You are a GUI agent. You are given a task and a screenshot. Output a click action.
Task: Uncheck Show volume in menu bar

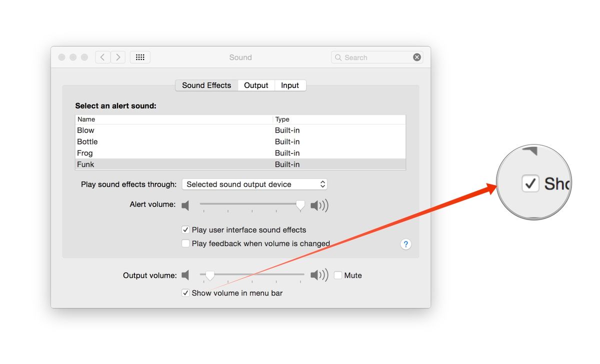tap(185, 292)
